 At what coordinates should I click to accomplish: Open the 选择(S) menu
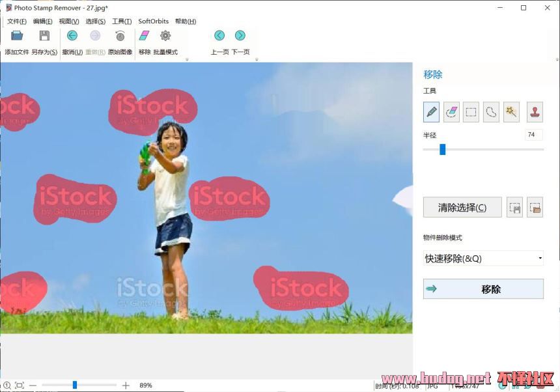95,21
